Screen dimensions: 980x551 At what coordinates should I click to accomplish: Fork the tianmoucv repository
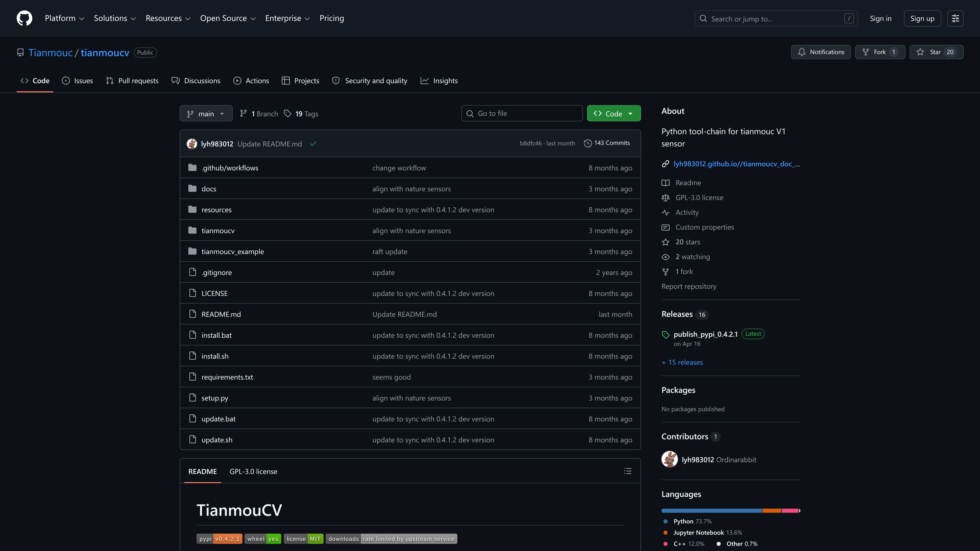point(879,52)
